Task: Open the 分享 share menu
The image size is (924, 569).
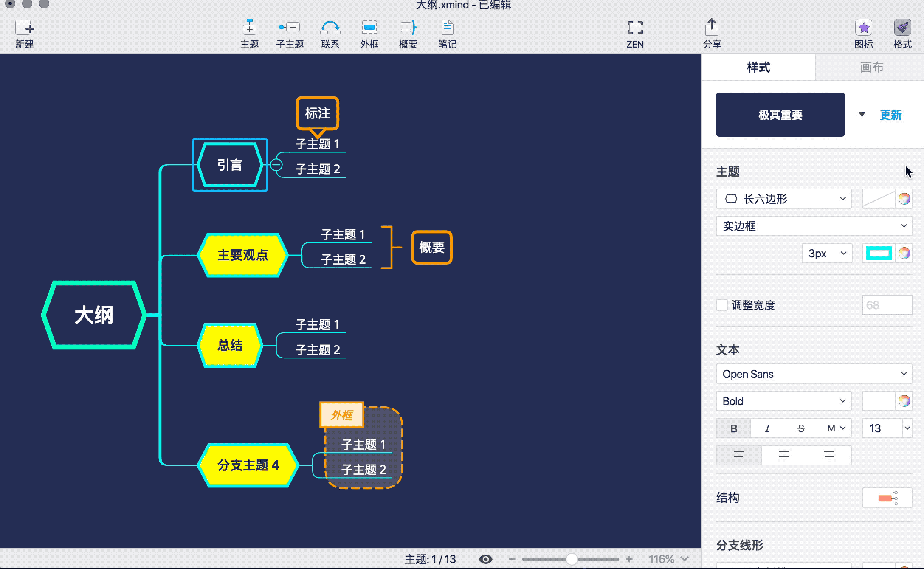Action: point(712,33)
